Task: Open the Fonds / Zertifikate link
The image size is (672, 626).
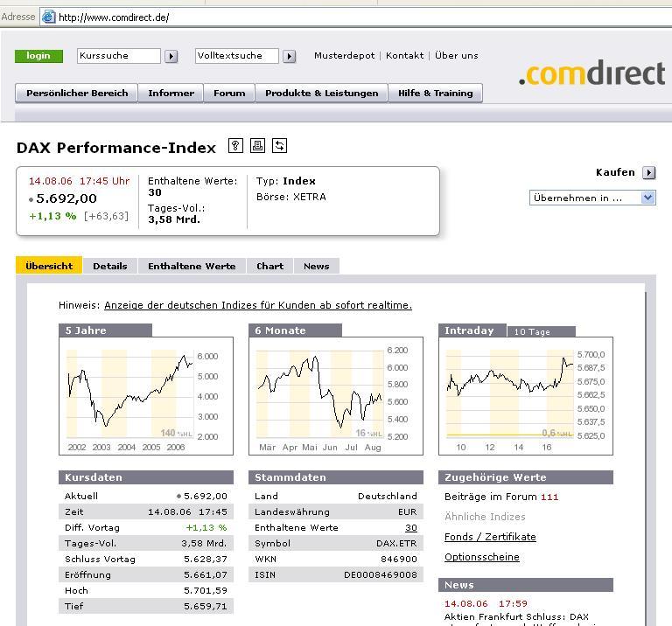Action: click(x=490, y=537)
